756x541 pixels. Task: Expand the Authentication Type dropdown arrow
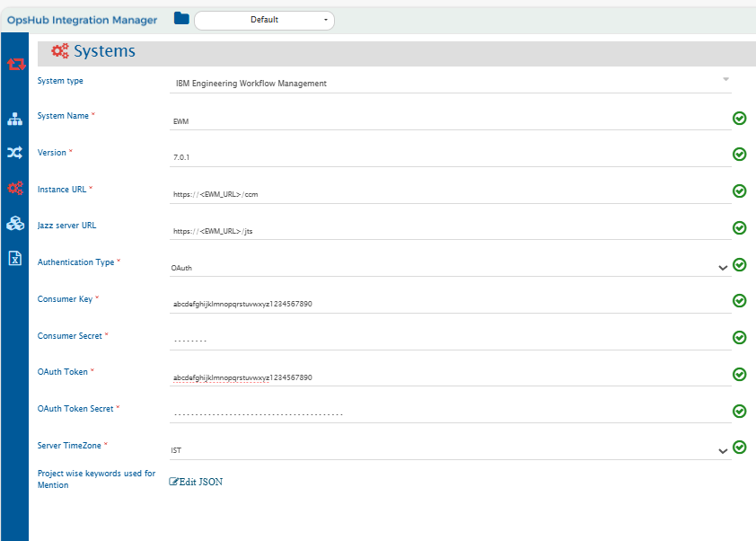click(723, 267)
